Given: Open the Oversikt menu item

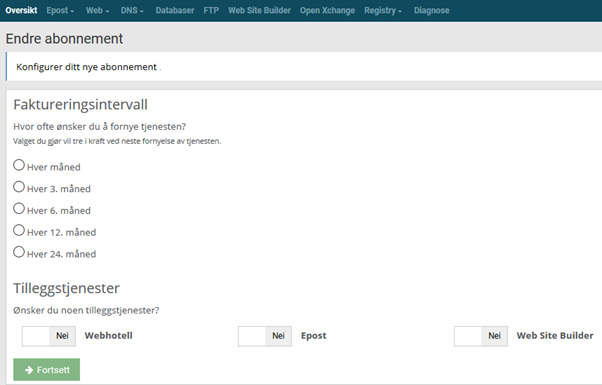Looking at the screenshot, I should pos(21,10).
